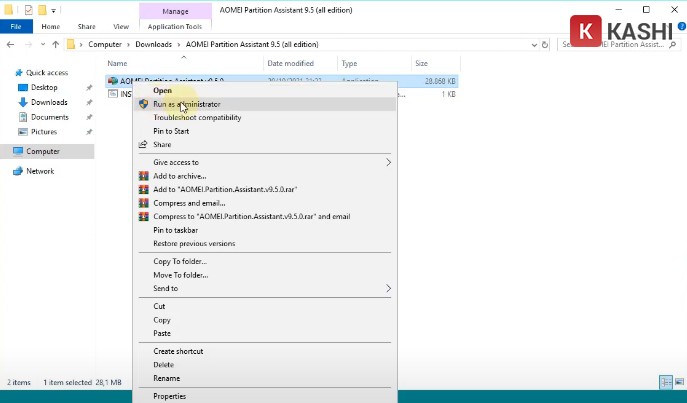Image resolution: width=687 pixels, height=403 pixels.
Task: Choose Rename in the context menu
Action: pos(265,378)
